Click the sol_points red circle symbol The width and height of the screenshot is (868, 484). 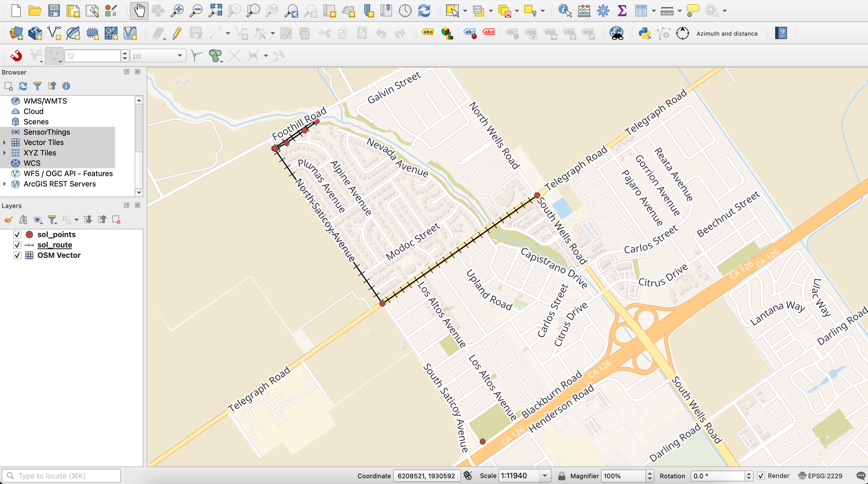(x=29, y=235)
